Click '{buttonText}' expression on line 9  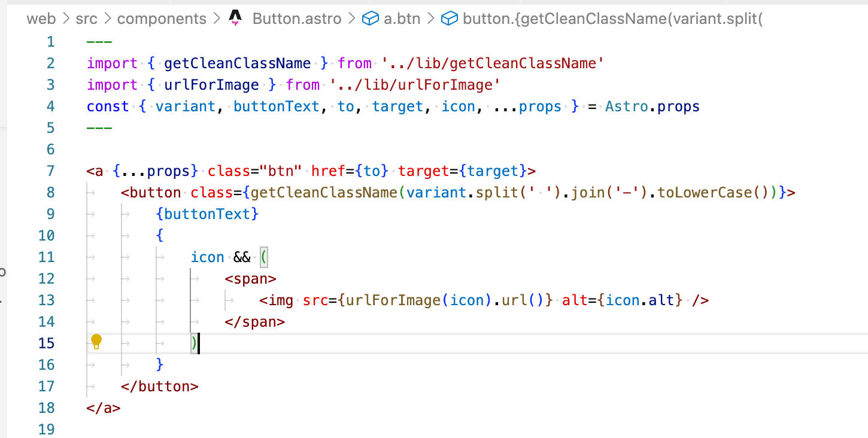207,214
